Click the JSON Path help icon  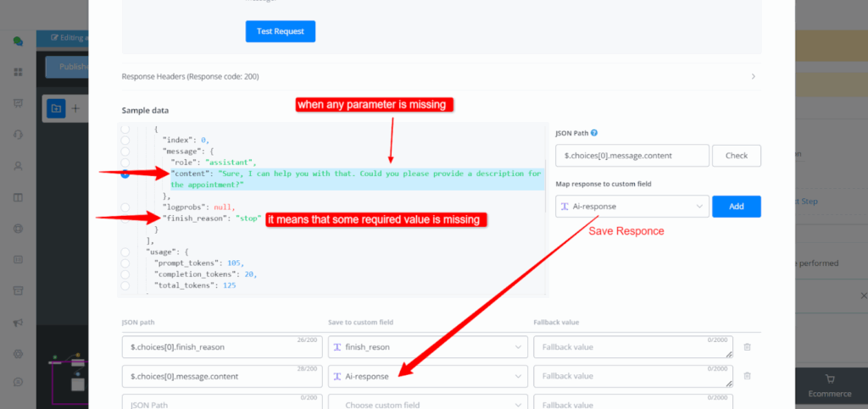tap(594, 133)
